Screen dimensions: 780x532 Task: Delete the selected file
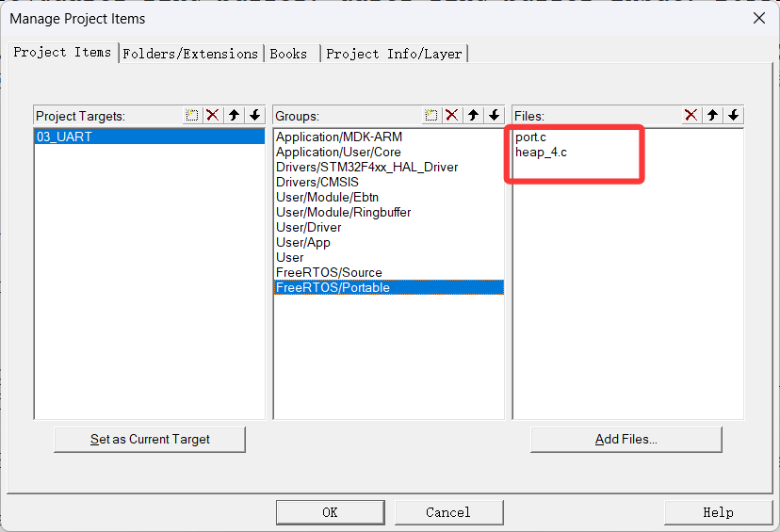[x=691, y=116]
